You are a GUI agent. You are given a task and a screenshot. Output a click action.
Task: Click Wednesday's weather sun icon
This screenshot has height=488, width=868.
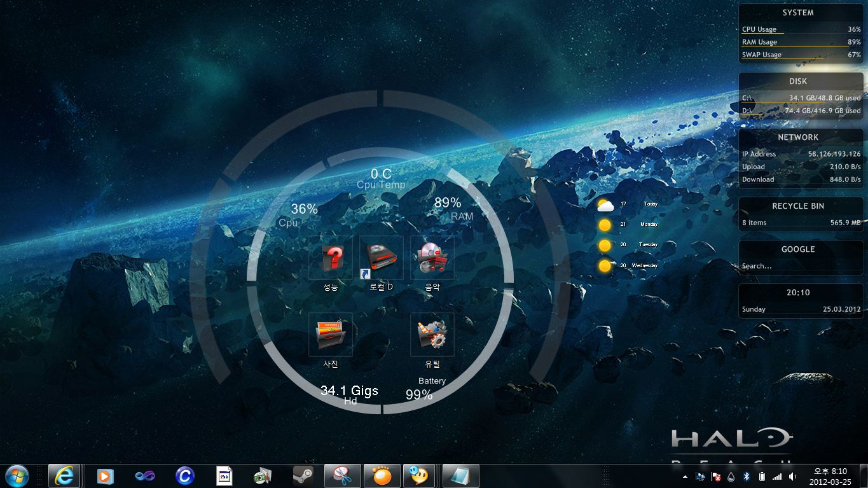(605, 266)
